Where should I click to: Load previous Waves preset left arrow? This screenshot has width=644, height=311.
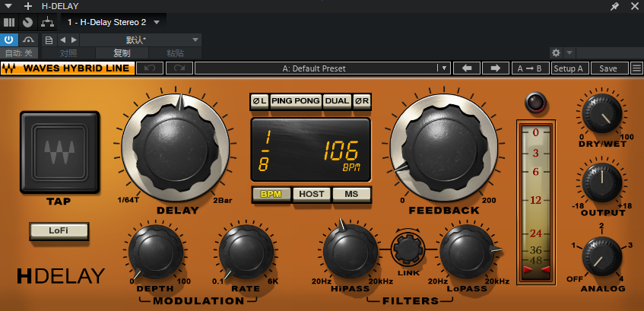point(467,68)
